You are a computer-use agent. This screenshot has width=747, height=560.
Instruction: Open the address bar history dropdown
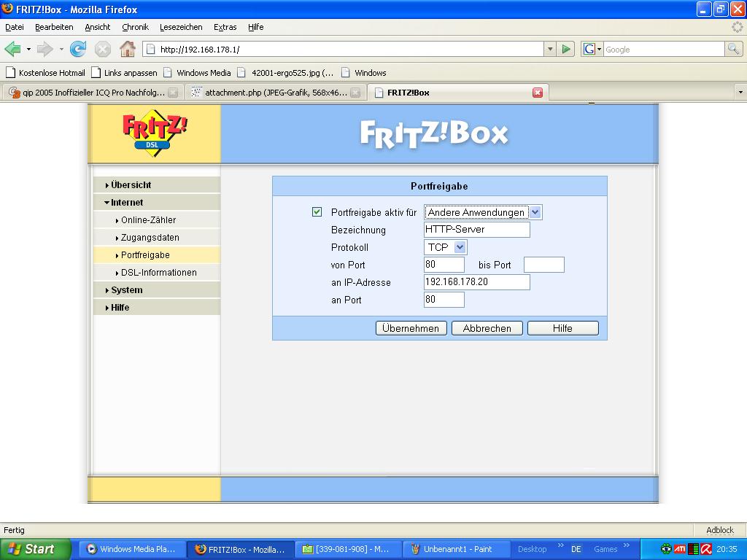pos(550,49)
